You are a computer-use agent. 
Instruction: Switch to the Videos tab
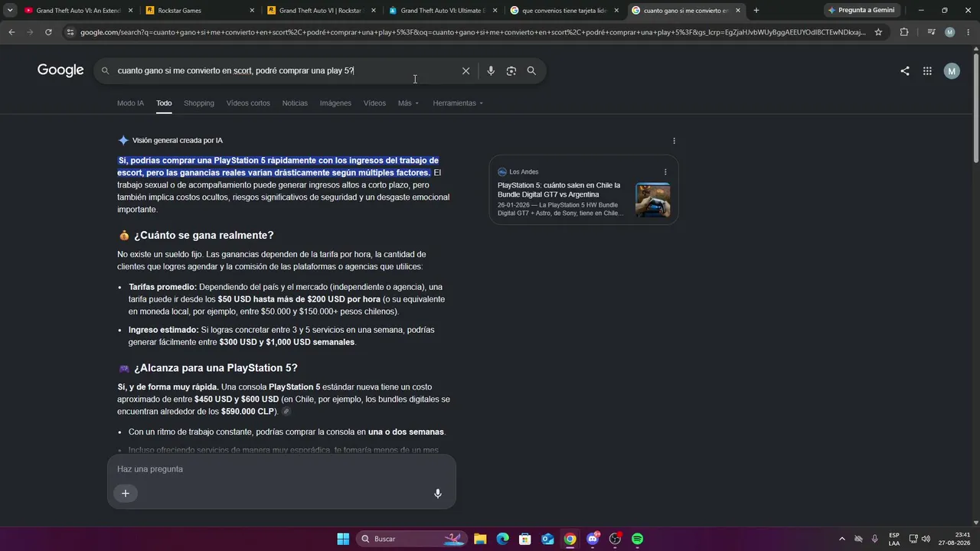tap(374, 103)
